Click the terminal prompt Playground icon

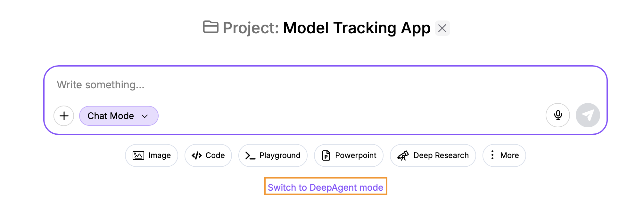pyautogui.click(x=250, y=155)
